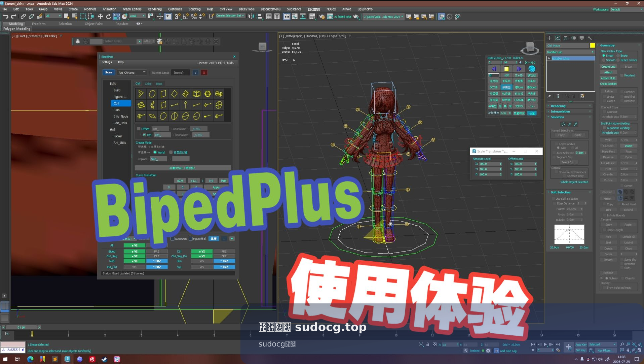Click the blue swirl icon in BsKeyTools

coord(532,69)
